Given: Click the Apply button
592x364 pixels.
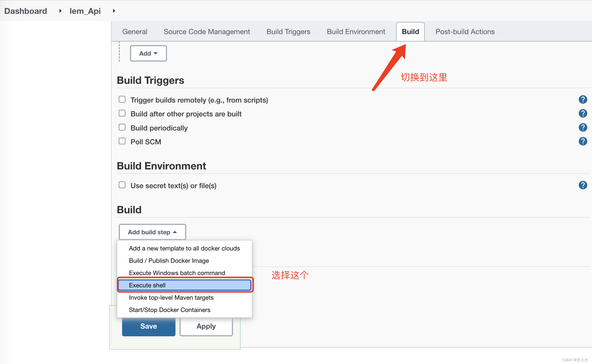Looking at the screenshot, I should point(206,326).
